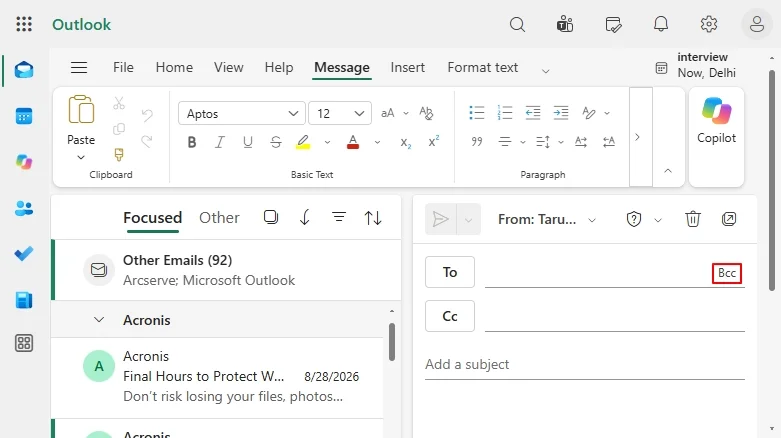This screenshot has height=438, width=781.
Task: Set right-to-left text direction
Action: [x=609, y=142]
